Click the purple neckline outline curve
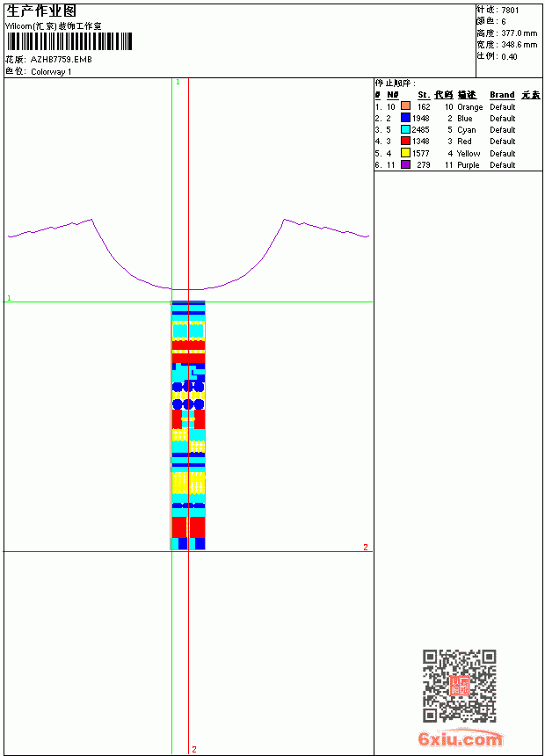This screenshot has width=545, height=756. pyautogui.click(x=188, y=255)
